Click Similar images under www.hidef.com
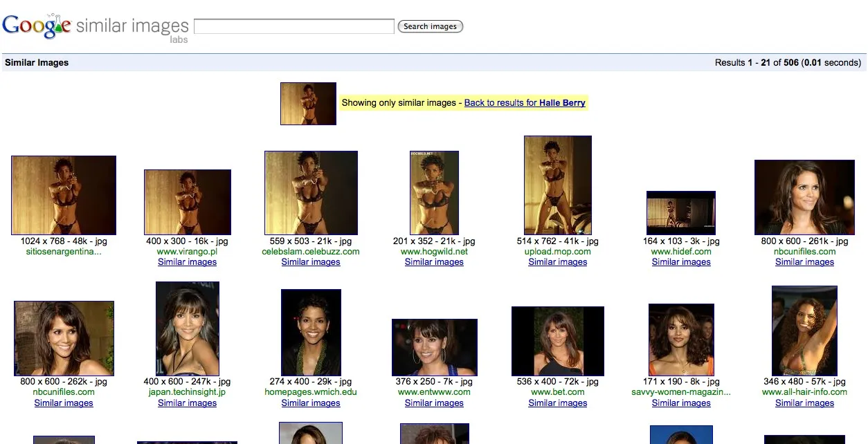The width and height of the screenshot is (868, 444). (681, 262)
